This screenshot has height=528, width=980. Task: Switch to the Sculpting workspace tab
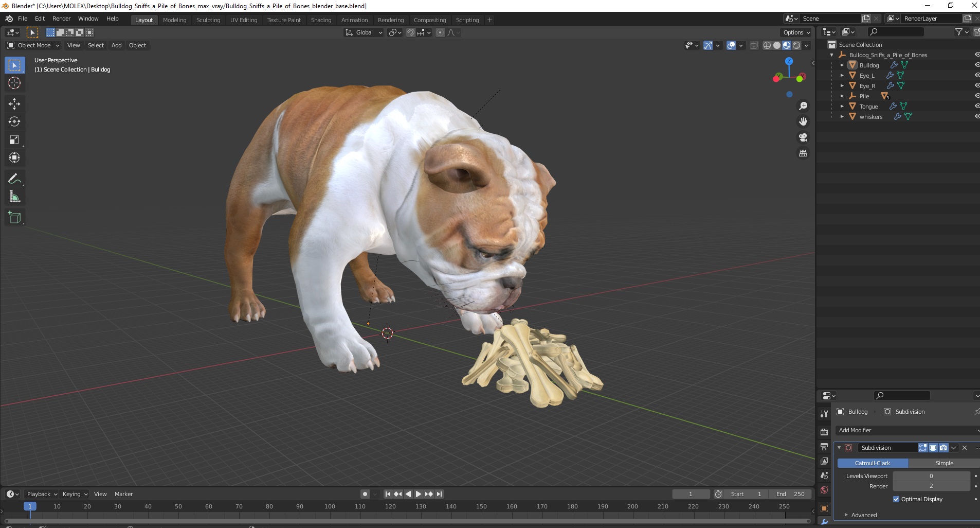coord(208,20)
